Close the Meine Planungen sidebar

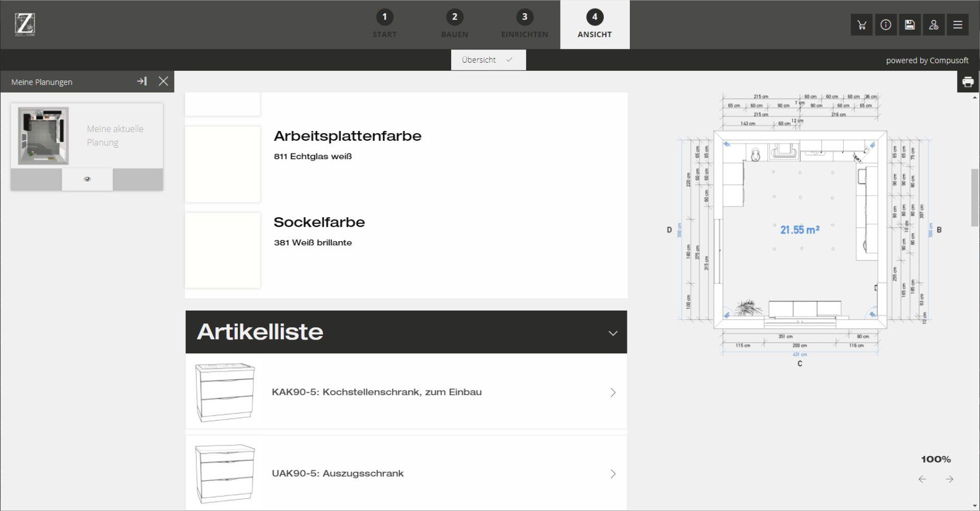point(163,81)
